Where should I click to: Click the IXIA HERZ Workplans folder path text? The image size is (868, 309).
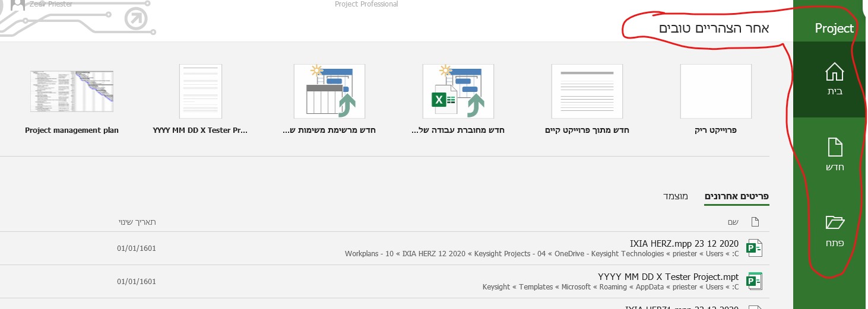pos(542,254)
